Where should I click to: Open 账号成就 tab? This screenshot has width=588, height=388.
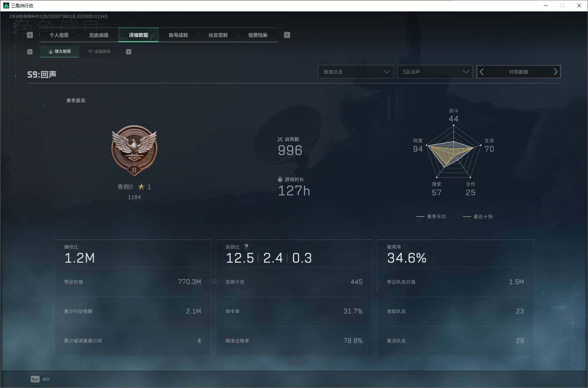click(178, 35)
